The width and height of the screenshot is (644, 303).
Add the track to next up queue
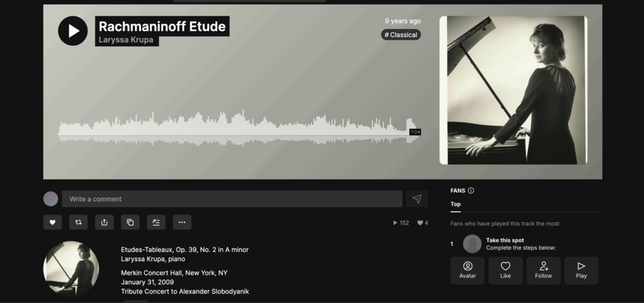[x=156, y=222]
